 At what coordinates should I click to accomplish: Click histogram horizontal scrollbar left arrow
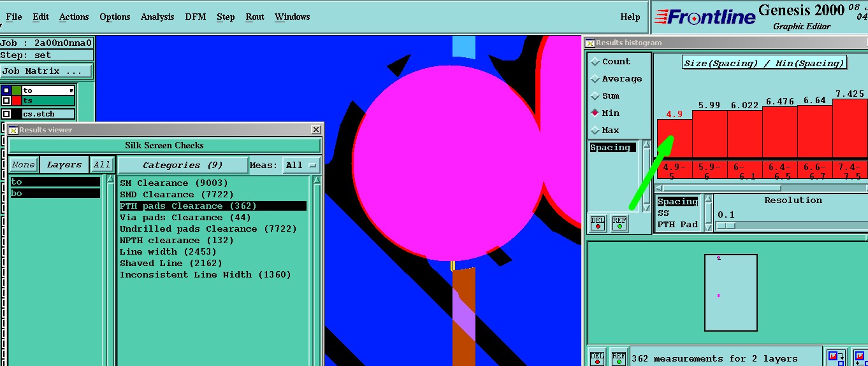(660, 188)
